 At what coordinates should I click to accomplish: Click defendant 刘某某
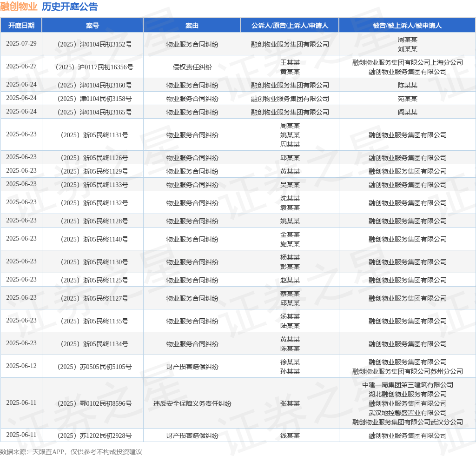[x=407, y=49]
